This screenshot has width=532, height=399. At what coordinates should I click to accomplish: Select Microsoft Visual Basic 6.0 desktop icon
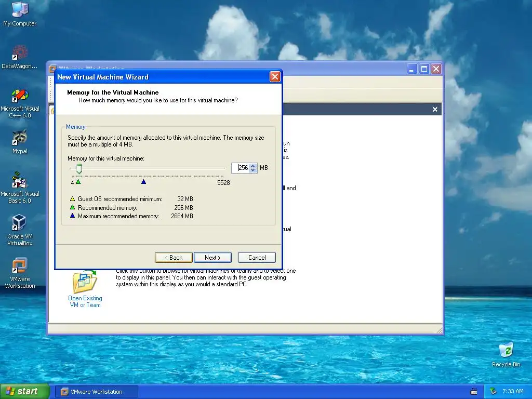[x=20, y=188]
